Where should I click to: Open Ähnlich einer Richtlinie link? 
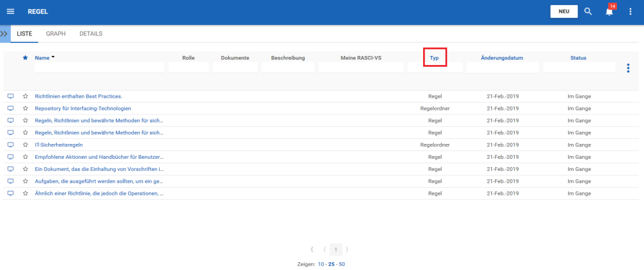pos(99,193)
